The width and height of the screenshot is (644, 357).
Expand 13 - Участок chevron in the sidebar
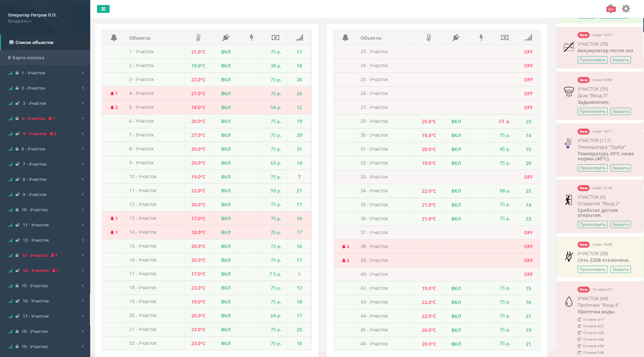[x=83, y=255]
